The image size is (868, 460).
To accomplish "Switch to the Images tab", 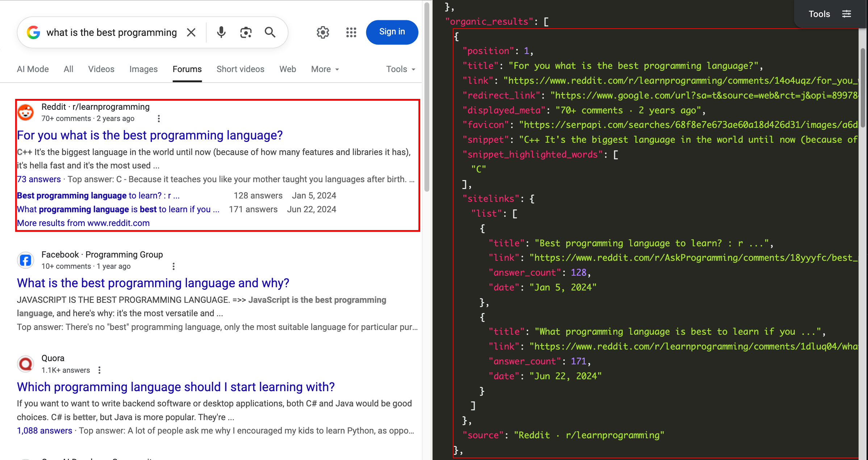I will point(143,69).
